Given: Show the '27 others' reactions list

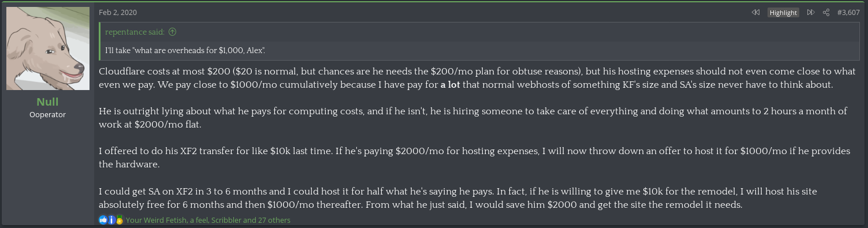Looking at the screenshot, I should tap(274, 220).
